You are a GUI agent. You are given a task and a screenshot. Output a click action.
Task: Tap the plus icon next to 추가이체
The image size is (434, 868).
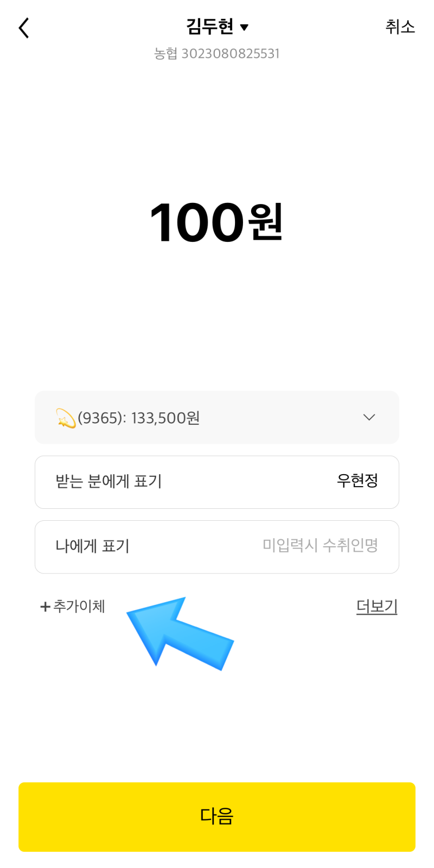pyautogui.click(x=44, y=606)
